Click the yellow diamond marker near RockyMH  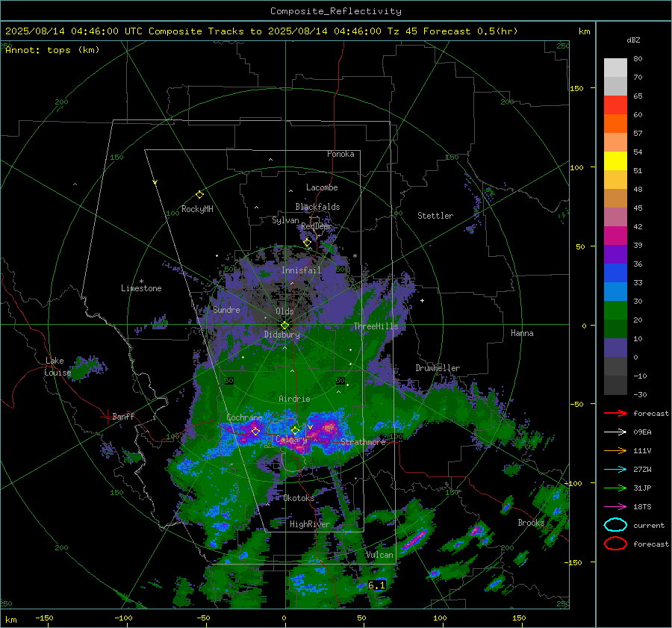coord(199,195)
